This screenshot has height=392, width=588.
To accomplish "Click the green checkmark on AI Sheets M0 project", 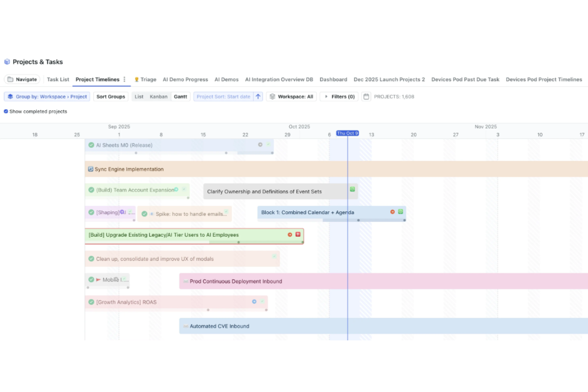I will click(91, 145).
